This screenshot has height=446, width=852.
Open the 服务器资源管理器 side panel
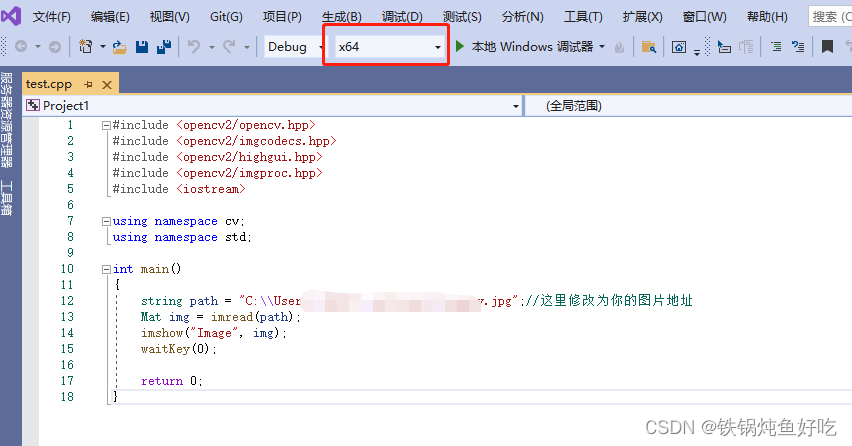(x=7, y=120)
